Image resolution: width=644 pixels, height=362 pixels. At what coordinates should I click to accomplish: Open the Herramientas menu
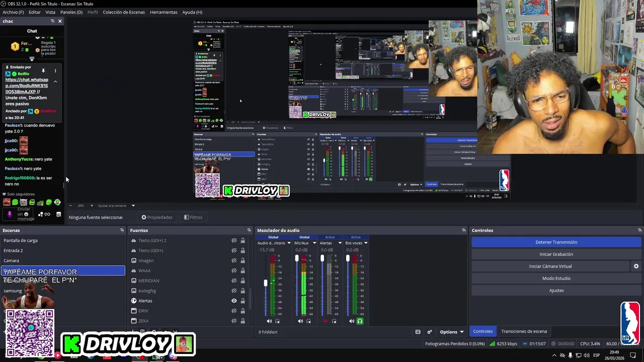[164, 12]
